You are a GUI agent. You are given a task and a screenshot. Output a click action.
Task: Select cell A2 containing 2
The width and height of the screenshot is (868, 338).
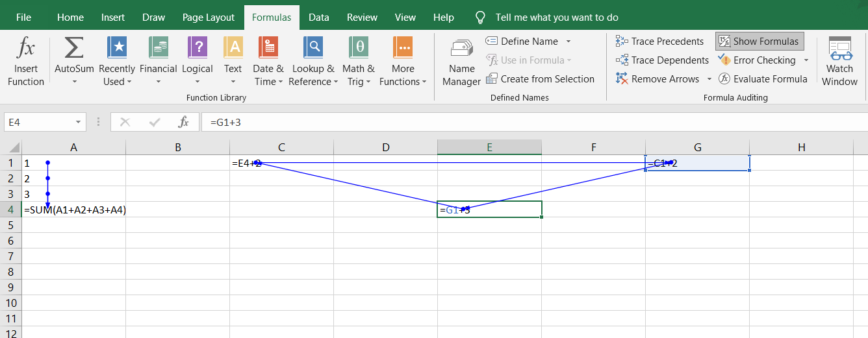[74, 178]
